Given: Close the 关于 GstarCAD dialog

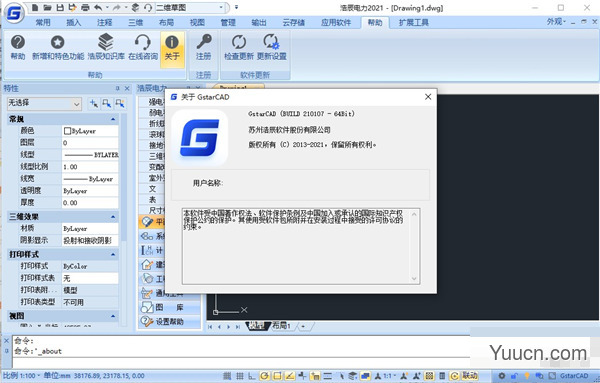Looking at the screenshot, I should (x=428, y=97).
